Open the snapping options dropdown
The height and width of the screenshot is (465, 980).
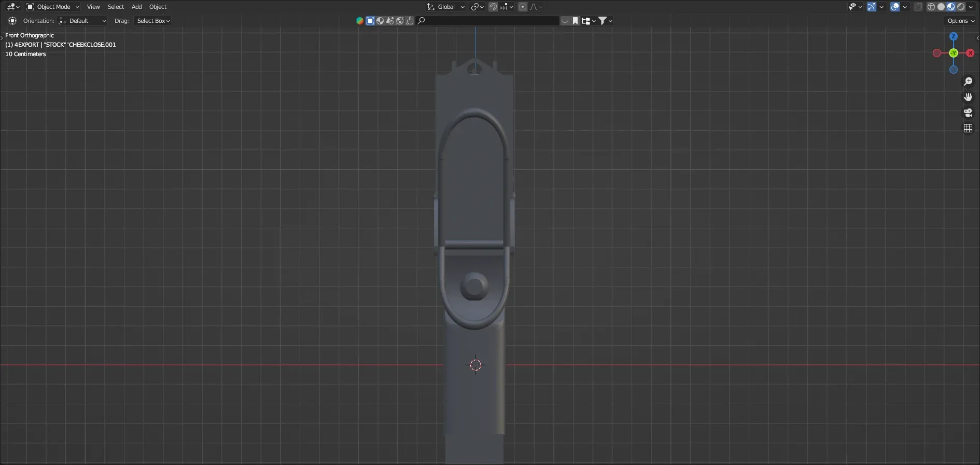click(506, 7)
